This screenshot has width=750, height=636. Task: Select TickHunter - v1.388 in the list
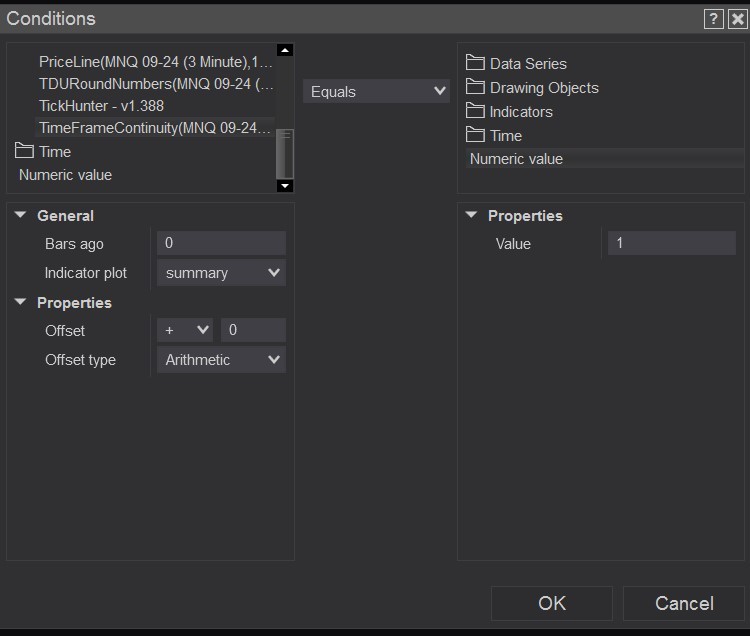101,105
